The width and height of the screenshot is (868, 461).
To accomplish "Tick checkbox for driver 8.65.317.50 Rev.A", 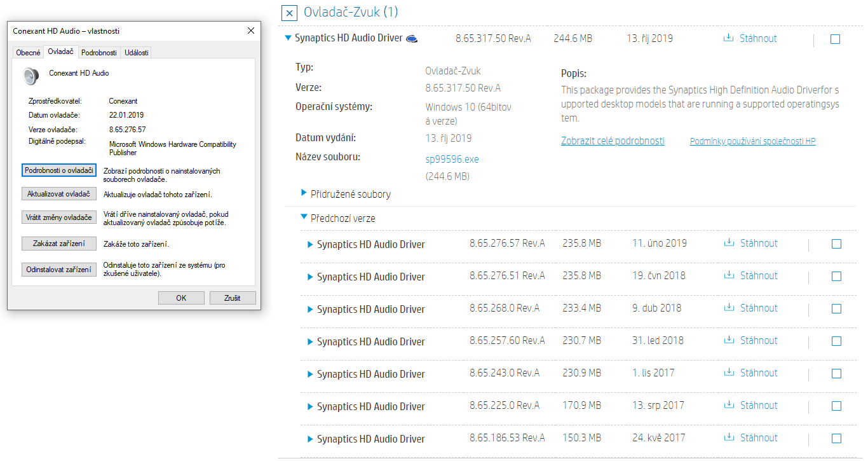I will point(835,39).
